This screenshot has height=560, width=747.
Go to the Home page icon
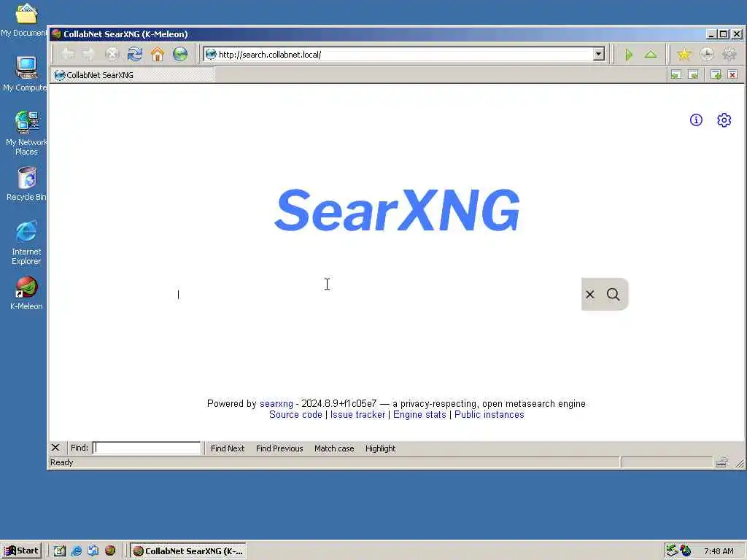[158, 54]
